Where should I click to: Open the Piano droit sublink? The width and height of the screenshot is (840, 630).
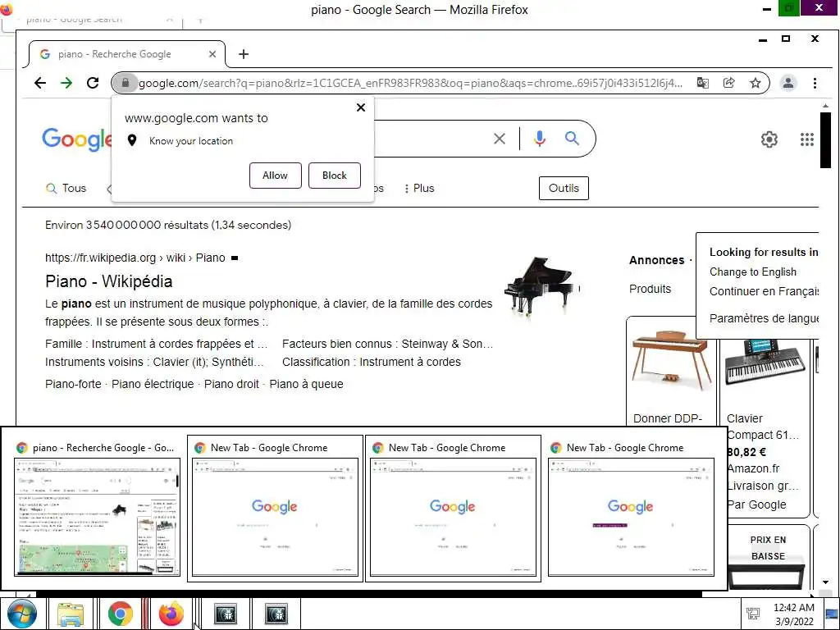(x=231, y=384)
